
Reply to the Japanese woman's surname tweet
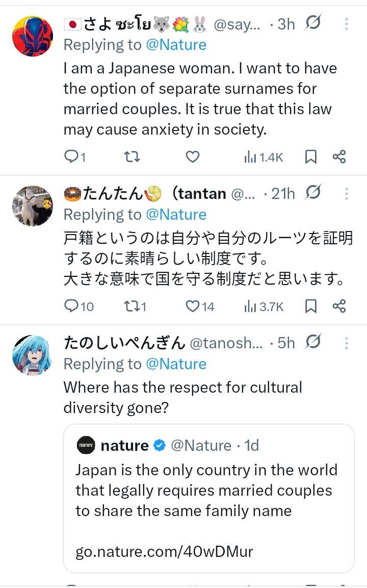71,157
